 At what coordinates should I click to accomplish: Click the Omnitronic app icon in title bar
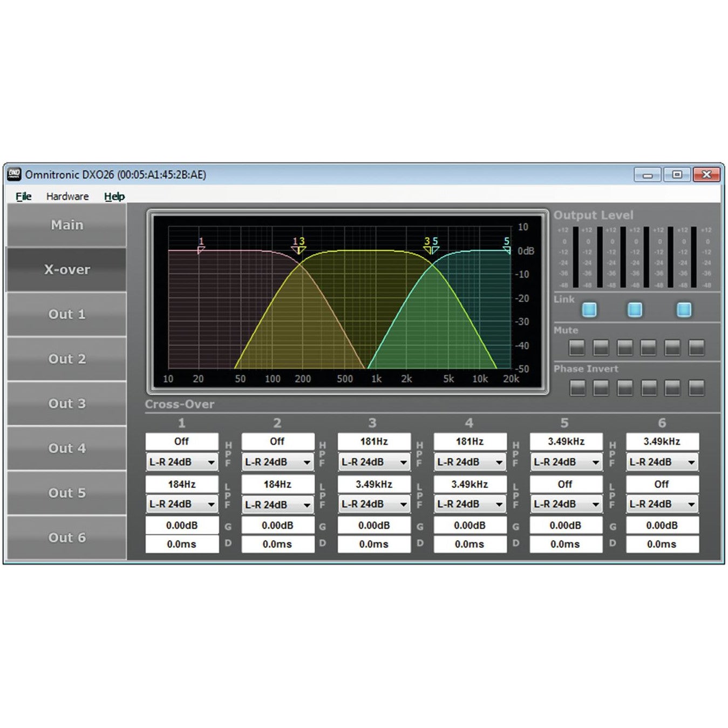point(14,174)
